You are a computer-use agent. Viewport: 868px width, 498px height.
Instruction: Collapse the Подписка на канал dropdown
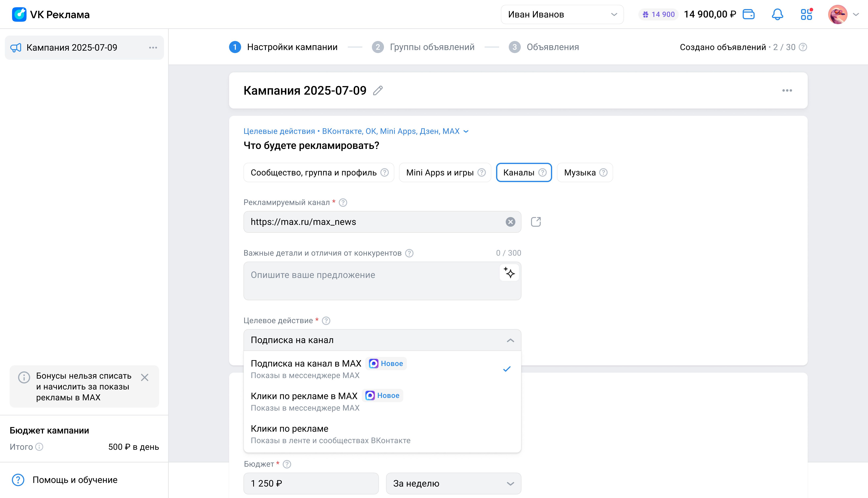[382, 340]
